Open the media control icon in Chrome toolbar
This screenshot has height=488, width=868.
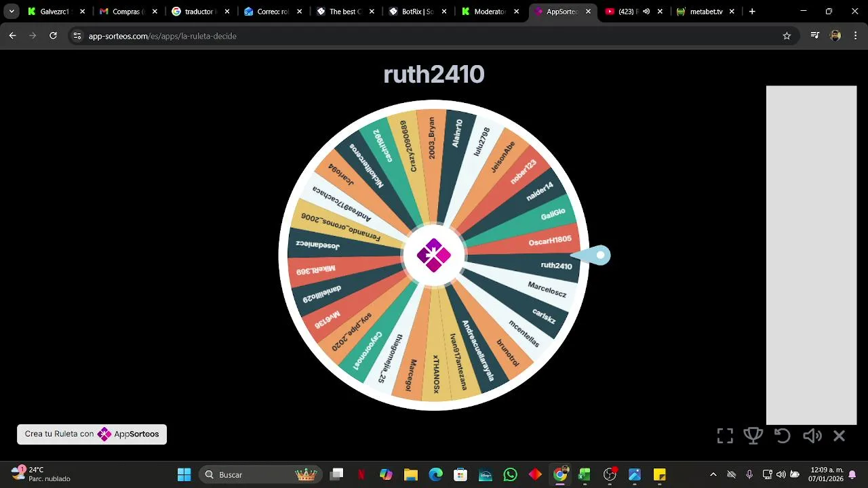point(815,36)
